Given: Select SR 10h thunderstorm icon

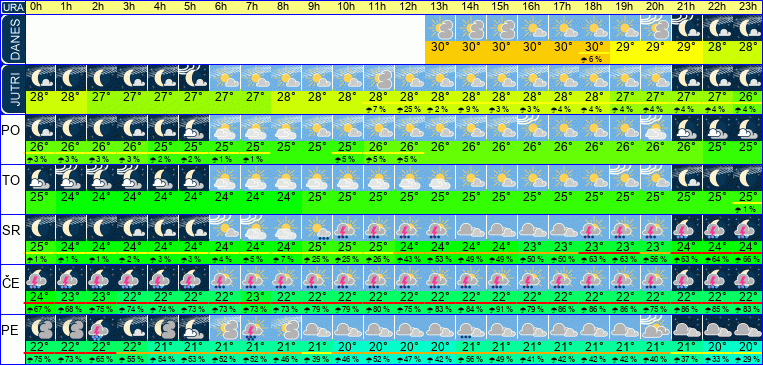Looking at the screenshot, I should [348, 228].
